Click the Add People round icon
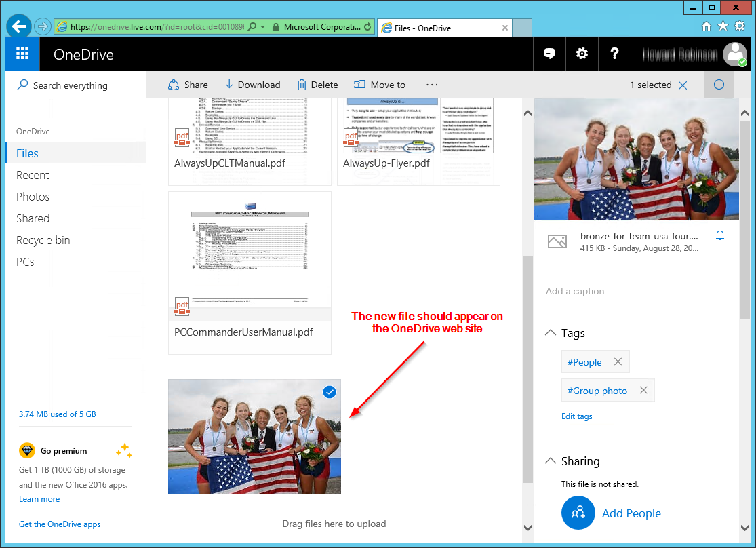This screenshot has width=756, height=548. 578,513
